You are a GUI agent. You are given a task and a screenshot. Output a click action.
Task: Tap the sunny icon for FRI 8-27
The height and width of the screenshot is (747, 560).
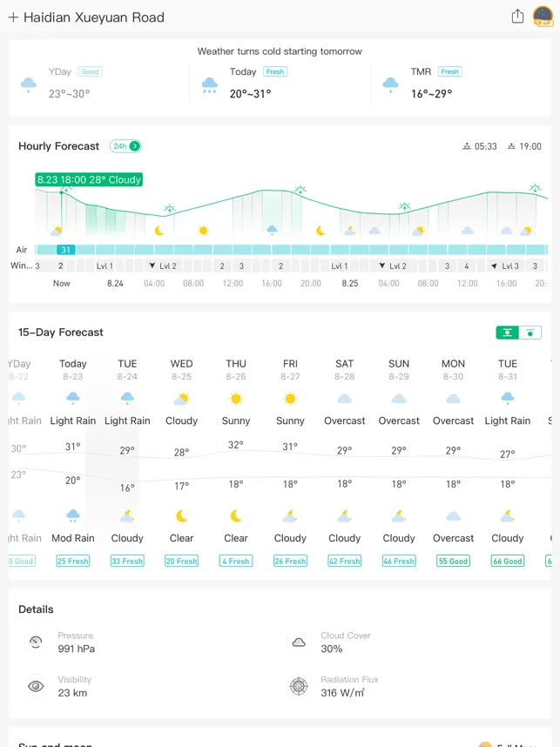[x=290, y=398]
